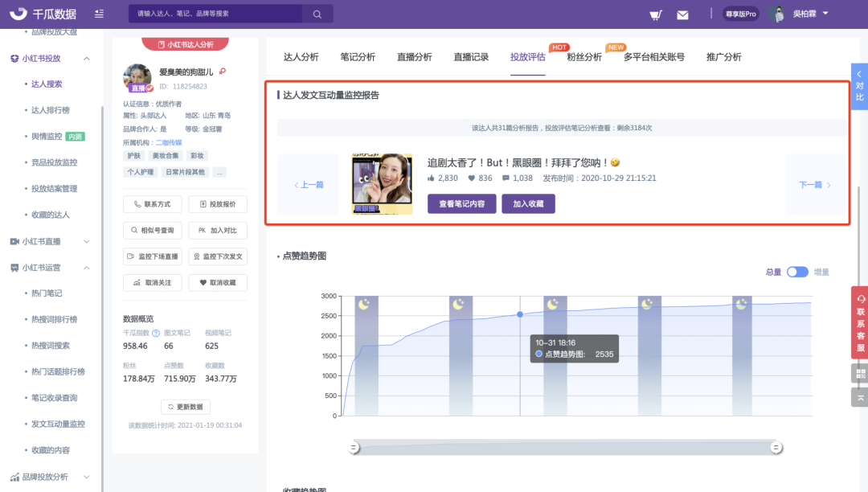Image resolution: width=868 pixels, height=492 pixels.
Task: Click the chart time range slider track
Action: pos(565,447)
